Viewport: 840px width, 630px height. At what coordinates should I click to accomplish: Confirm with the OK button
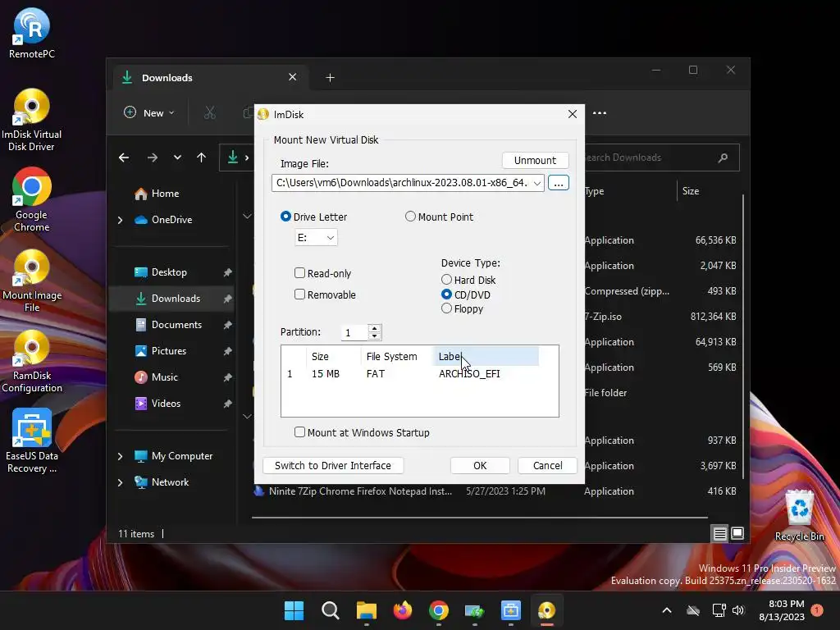(x=480, y=466)
